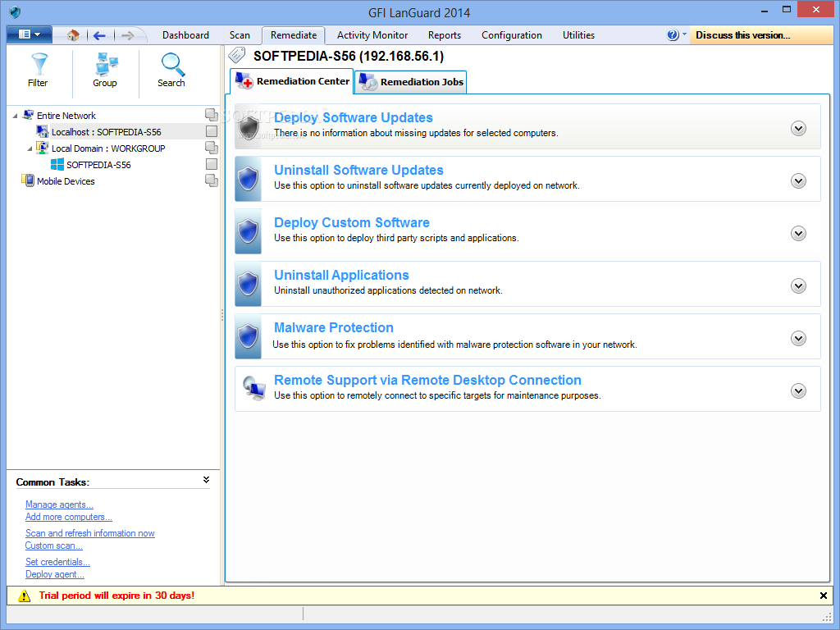
Task: Open the Search tool
Action: coord(171,71)
